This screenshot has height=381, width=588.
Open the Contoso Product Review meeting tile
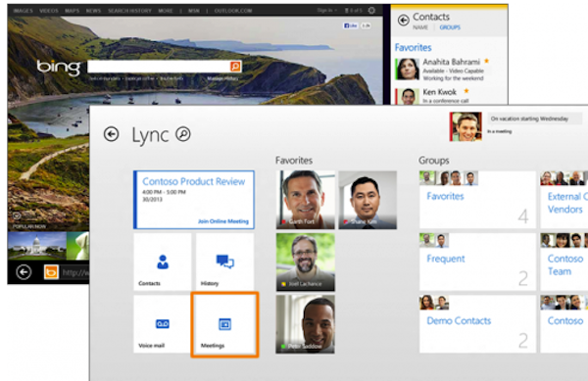[x=194, y=200]
